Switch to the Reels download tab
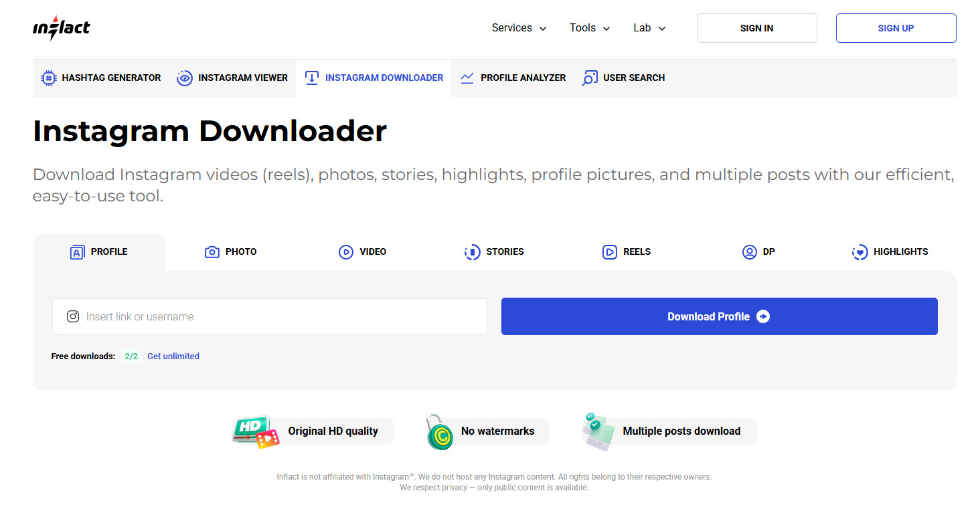 (627, 252)
